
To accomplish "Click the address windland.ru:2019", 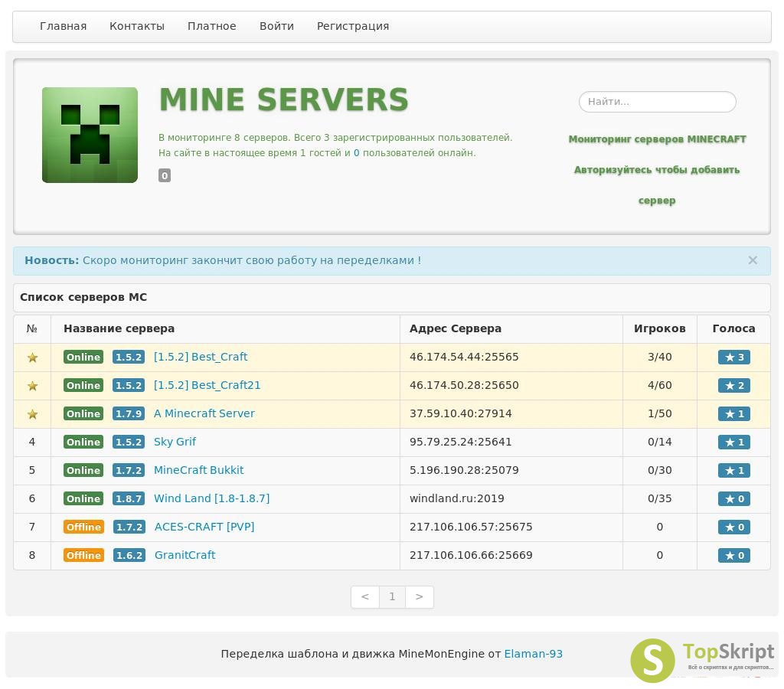I will (456, 498).
